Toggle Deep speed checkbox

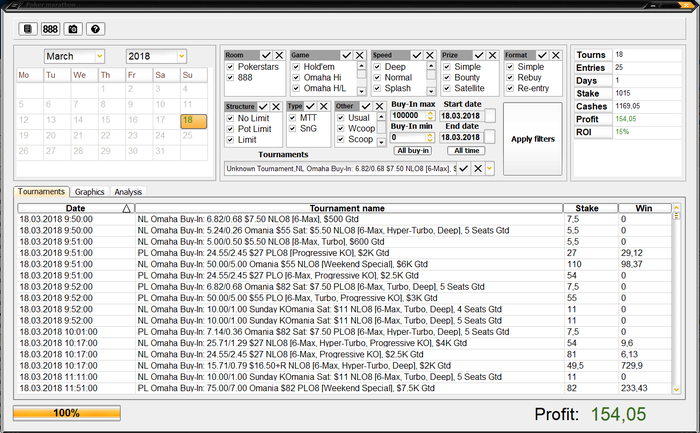coord(377,67)
